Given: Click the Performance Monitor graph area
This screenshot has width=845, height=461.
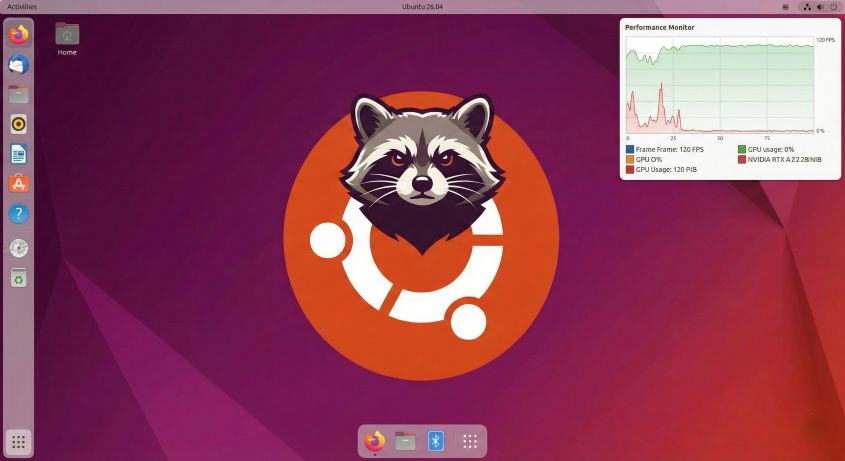Looking at the screenshot, I should pos(720,85).
